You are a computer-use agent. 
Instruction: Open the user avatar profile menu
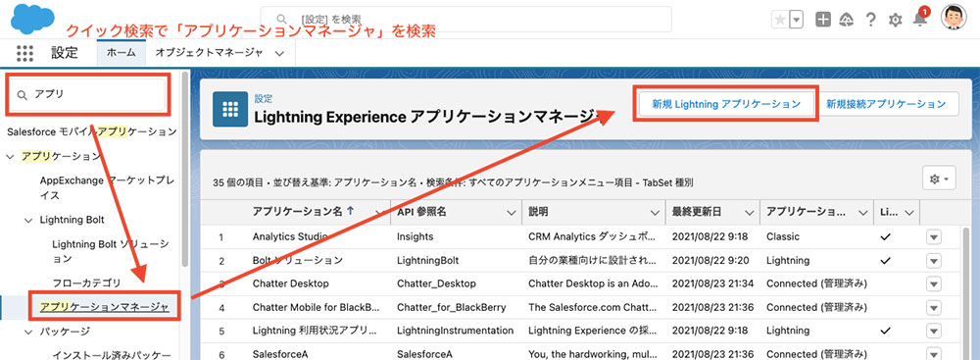tap(954, 18)
